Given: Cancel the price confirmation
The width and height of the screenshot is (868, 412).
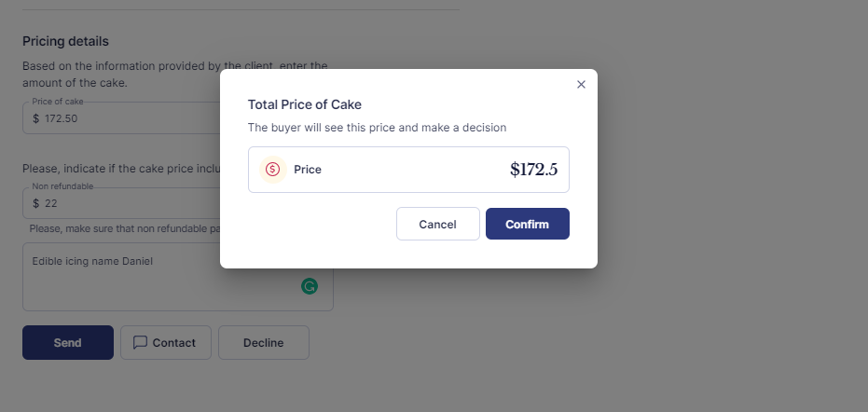Looking at the screenshot, I should [438, 224].
